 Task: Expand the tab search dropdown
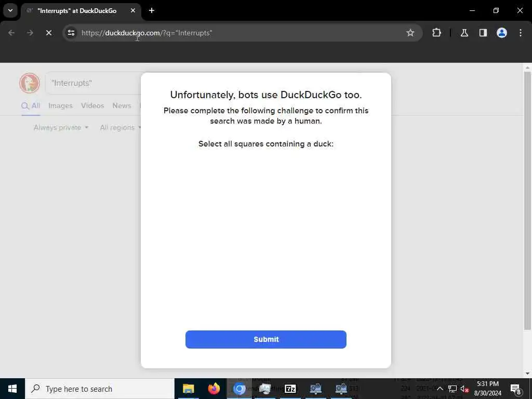(10, 10)
